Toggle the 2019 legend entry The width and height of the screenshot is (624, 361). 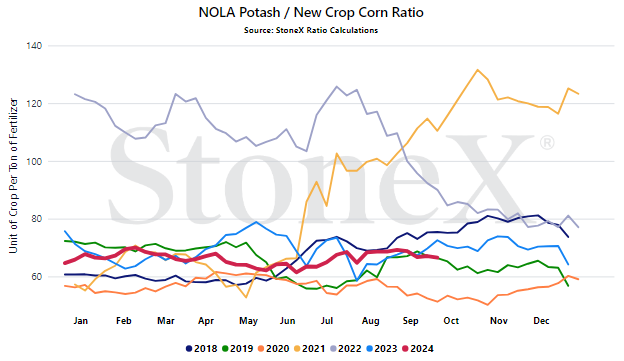238,349
